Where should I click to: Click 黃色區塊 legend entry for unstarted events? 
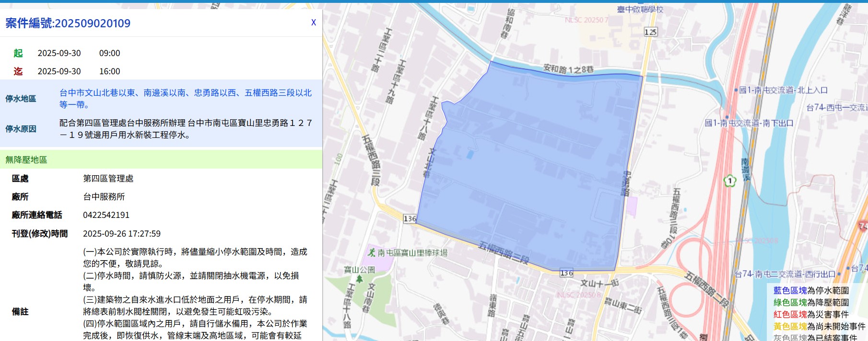[790, 326]
